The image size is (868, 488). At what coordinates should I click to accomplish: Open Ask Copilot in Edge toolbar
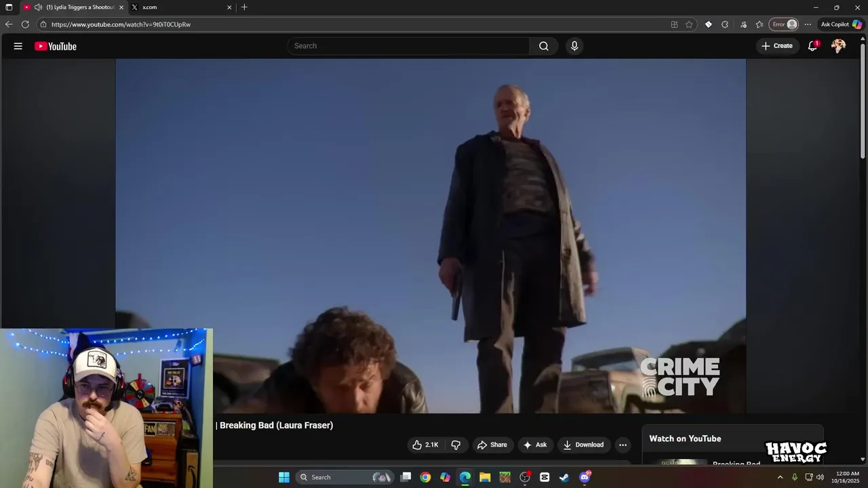pos(842,24)
